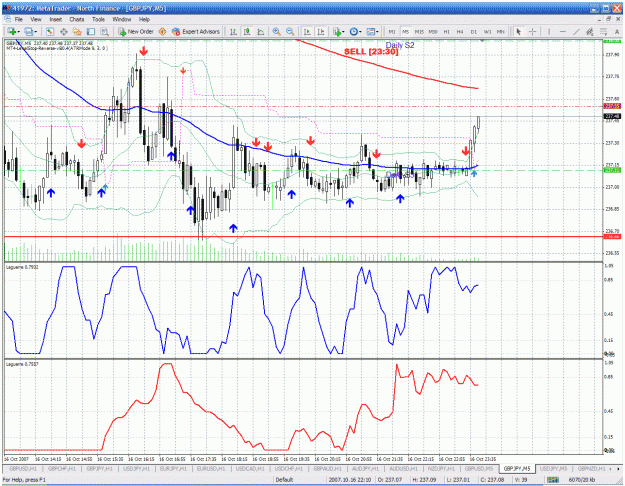Expand the Indicators dropdown arrow
The image size is (625, 486).
[344, 31]
